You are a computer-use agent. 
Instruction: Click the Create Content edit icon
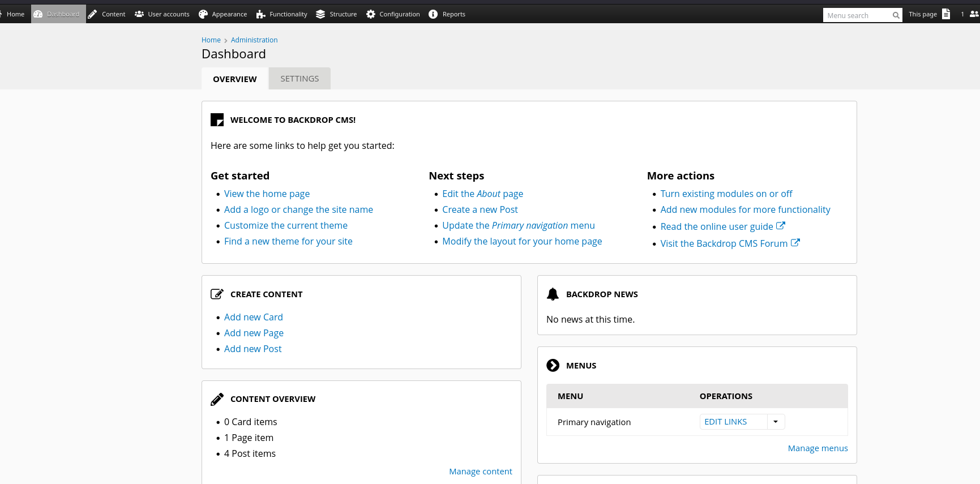217,294
